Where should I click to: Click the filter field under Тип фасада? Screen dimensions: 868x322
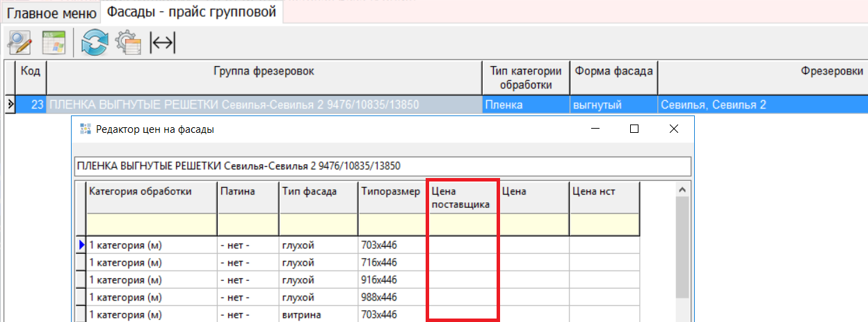click(x=318, y=224)
